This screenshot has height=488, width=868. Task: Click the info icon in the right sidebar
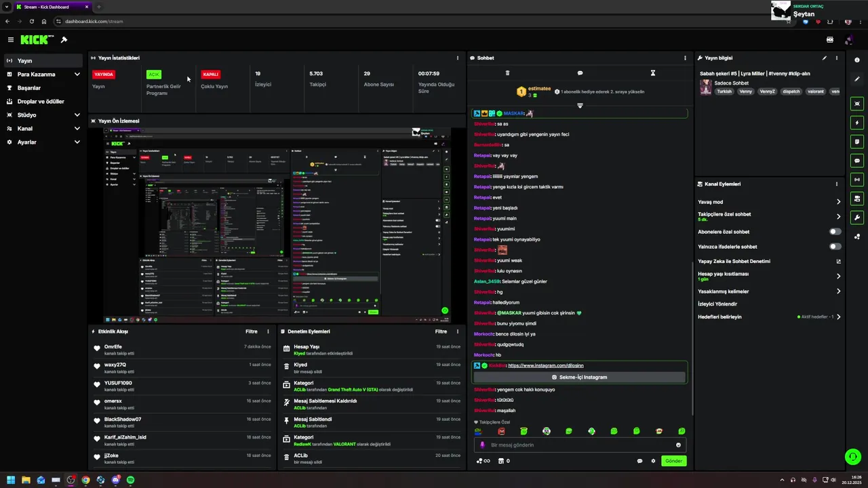(x=857, y=60)
